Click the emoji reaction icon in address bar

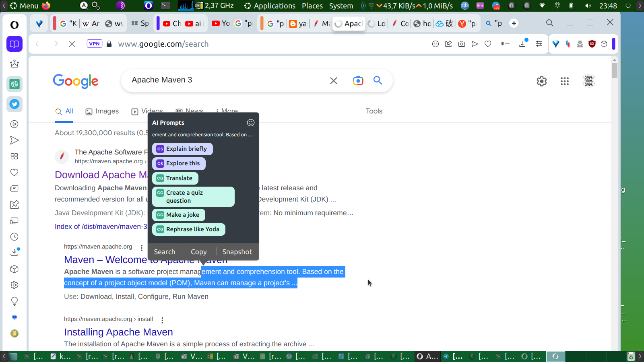(436, 44)
